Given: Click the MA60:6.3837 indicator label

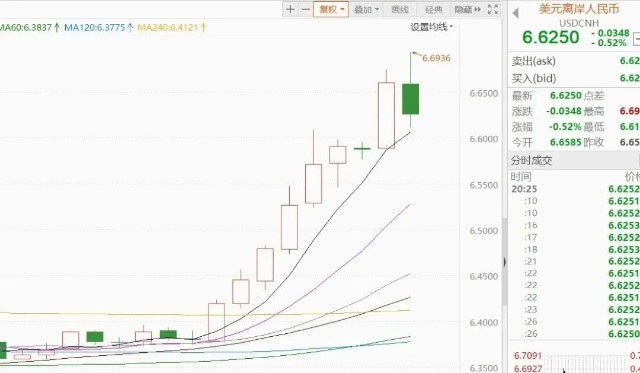Looking at the screenshot, I should tap(29, 27).
